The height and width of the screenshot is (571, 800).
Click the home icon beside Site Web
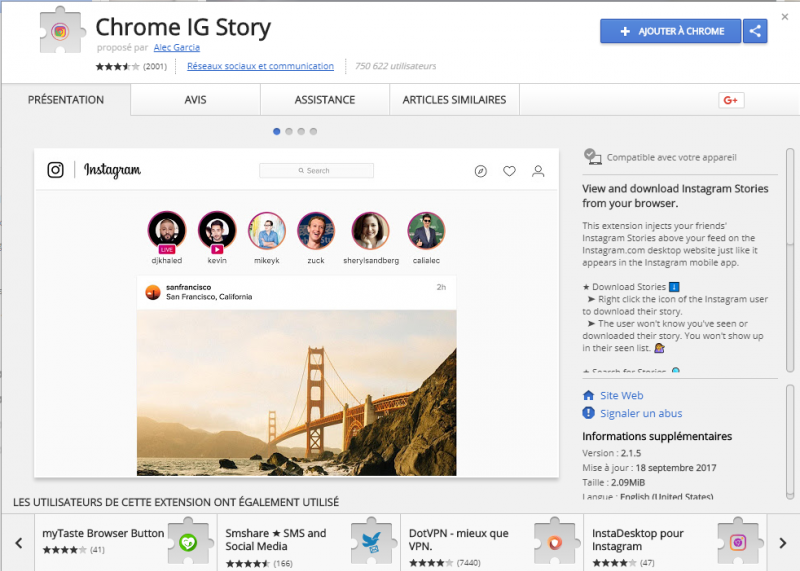[588, 395]
